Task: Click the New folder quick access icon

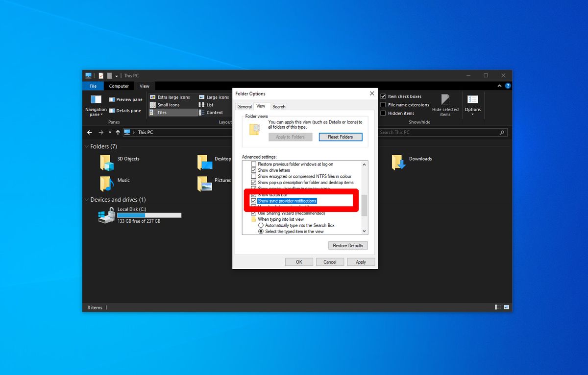Action: (110, 76)
